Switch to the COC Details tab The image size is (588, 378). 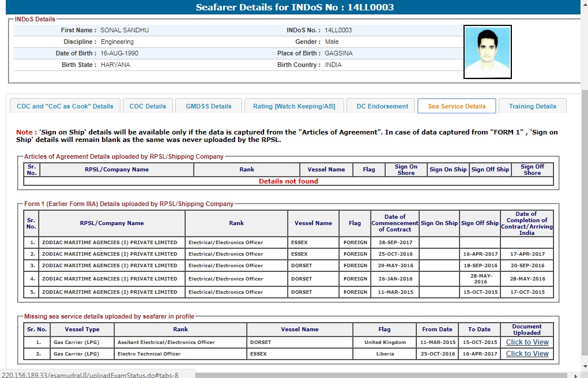[x=148, y=106]
